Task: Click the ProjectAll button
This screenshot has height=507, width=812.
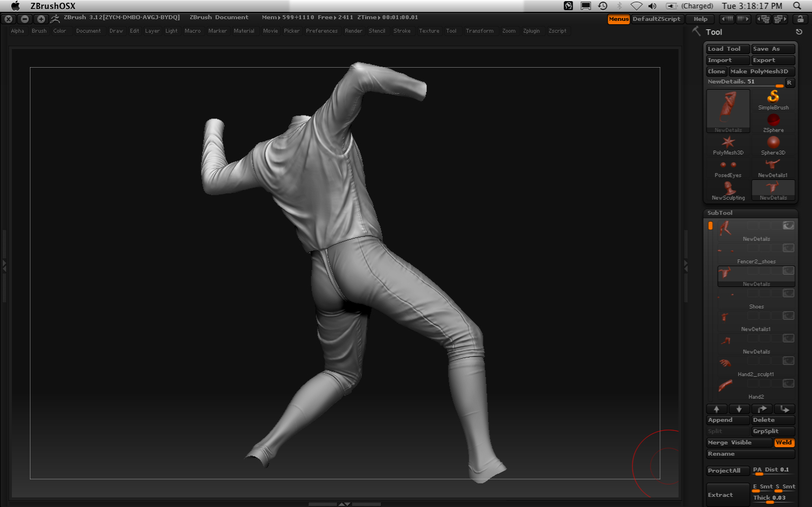Action: (728, 470)
